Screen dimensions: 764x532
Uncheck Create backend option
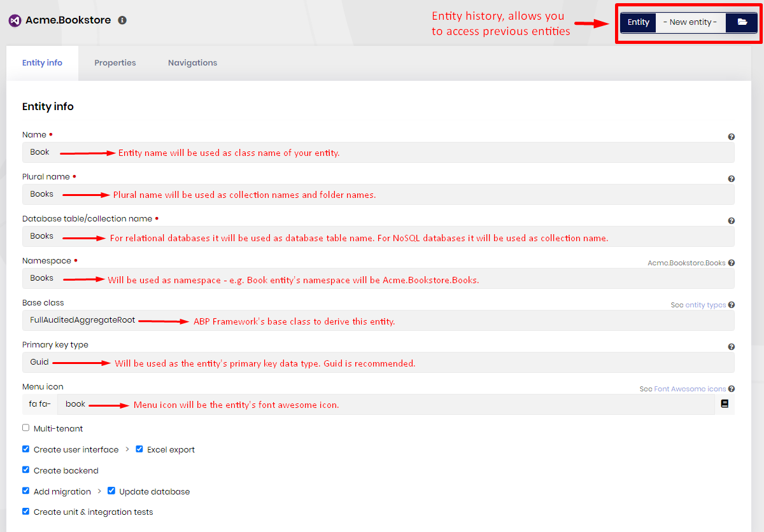(25, 470)
